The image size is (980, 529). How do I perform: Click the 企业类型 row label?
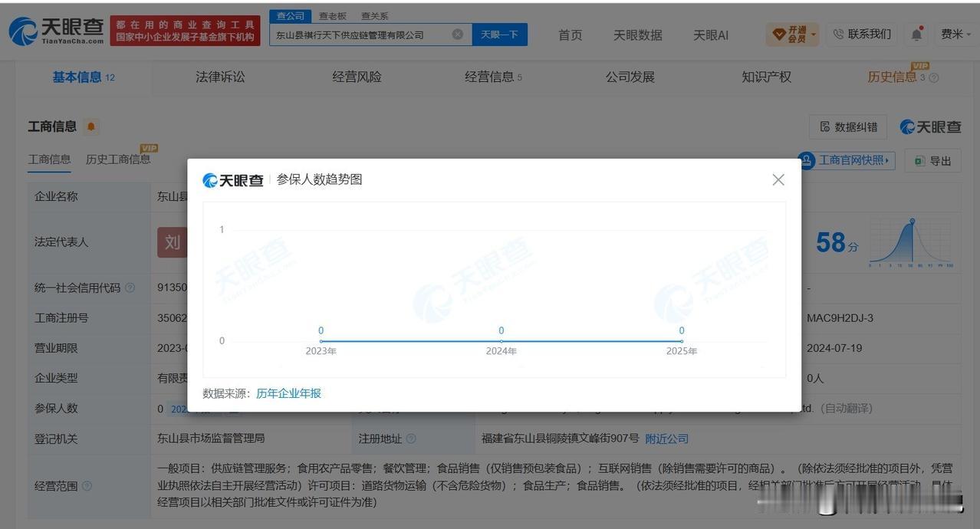[x=56, y=378]
